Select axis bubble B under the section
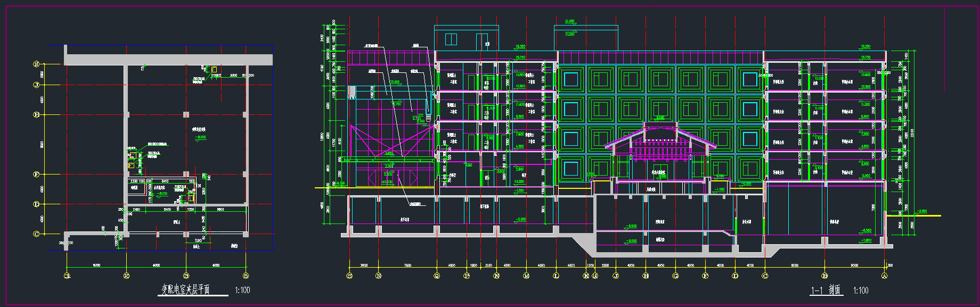Screen dimensions: 980x307 (x=825, y=276)
